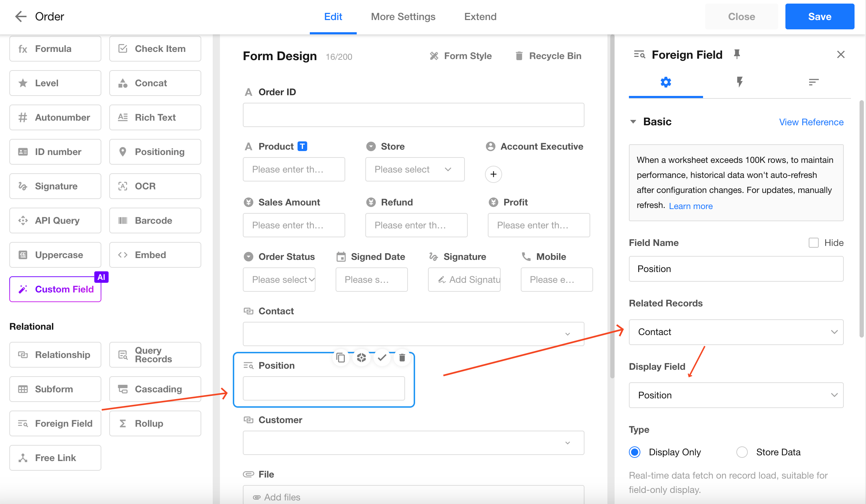Image resolution: width=866 pixels, height=504 pixels.
Task: Add the Autonumber field type
Action: pyautogui.click(x=55, y=117)
